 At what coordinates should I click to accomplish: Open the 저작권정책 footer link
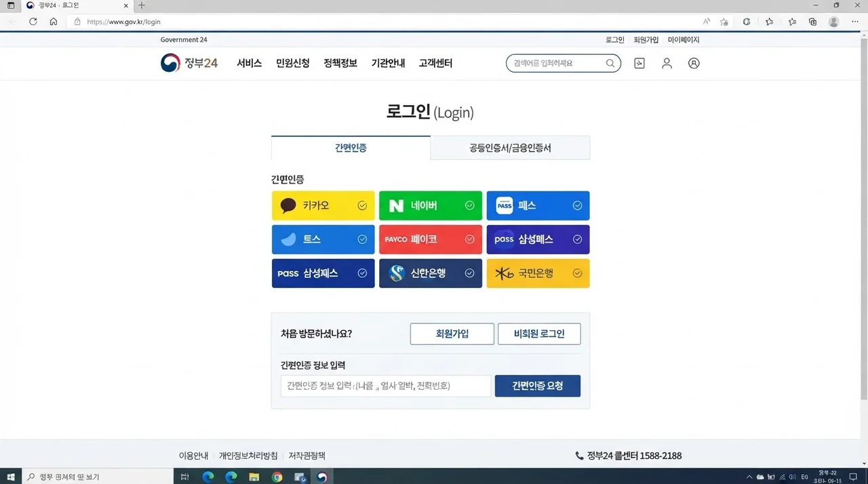click(x=307, y=456)
